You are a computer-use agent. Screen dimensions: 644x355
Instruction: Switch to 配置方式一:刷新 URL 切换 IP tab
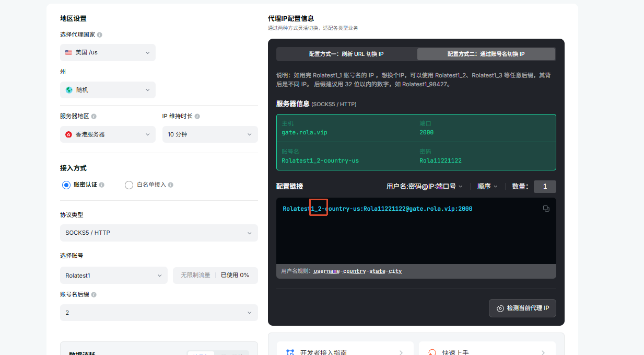pyautogui.click(x=346, y=54)
